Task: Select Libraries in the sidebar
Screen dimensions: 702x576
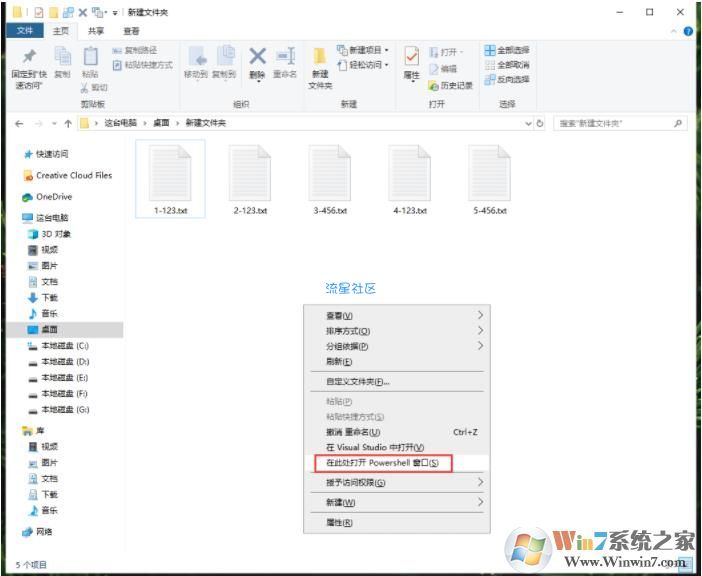Action: coord(34,431)
